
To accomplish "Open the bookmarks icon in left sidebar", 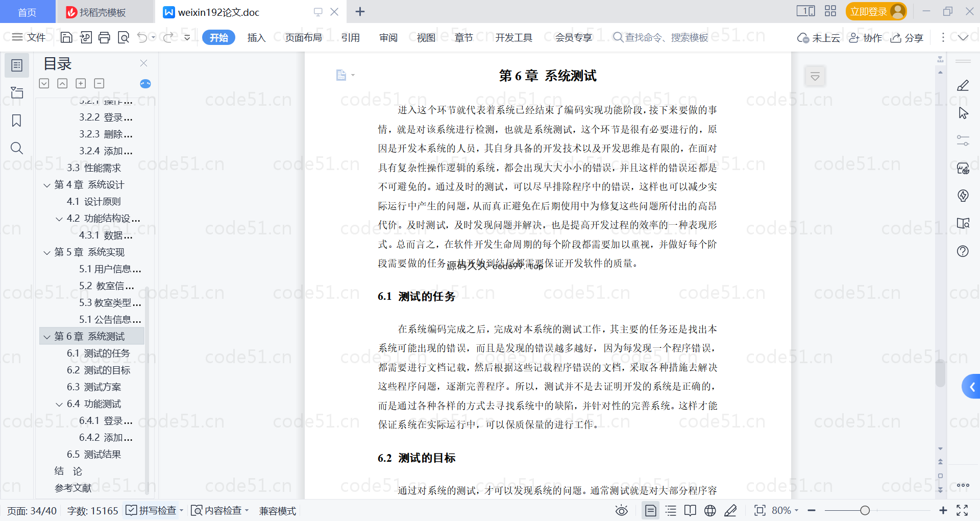I will [17, 121].
